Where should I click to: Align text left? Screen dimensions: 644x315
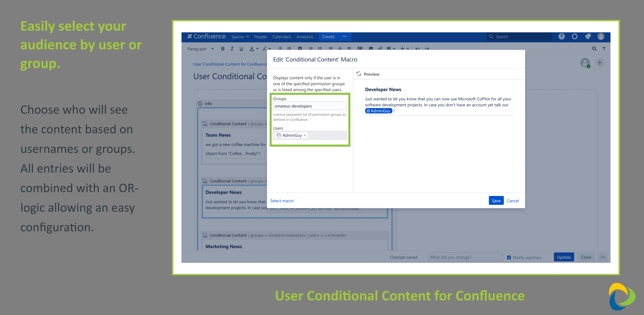click(331, 49)
